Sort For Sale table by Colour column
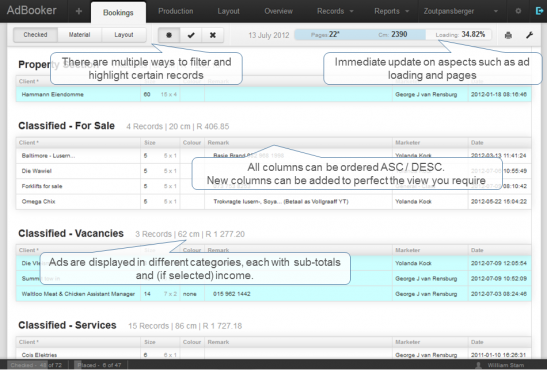The height and width of the screenshot is (370, 547). [192, 143]
